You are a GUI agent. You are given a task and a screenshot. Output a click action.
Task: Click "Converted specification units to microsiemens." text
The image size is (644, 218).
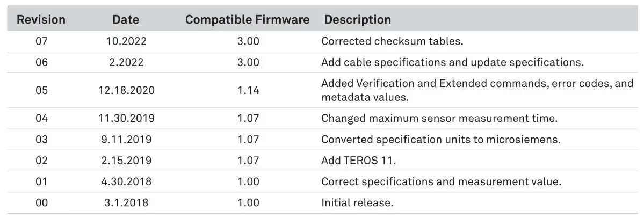(x=440, y=140)
